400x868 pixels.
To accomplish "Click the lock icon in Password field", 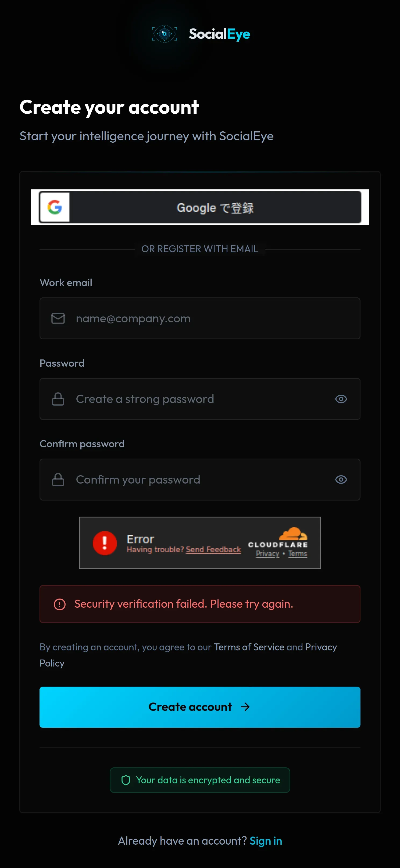I will 58,399.
